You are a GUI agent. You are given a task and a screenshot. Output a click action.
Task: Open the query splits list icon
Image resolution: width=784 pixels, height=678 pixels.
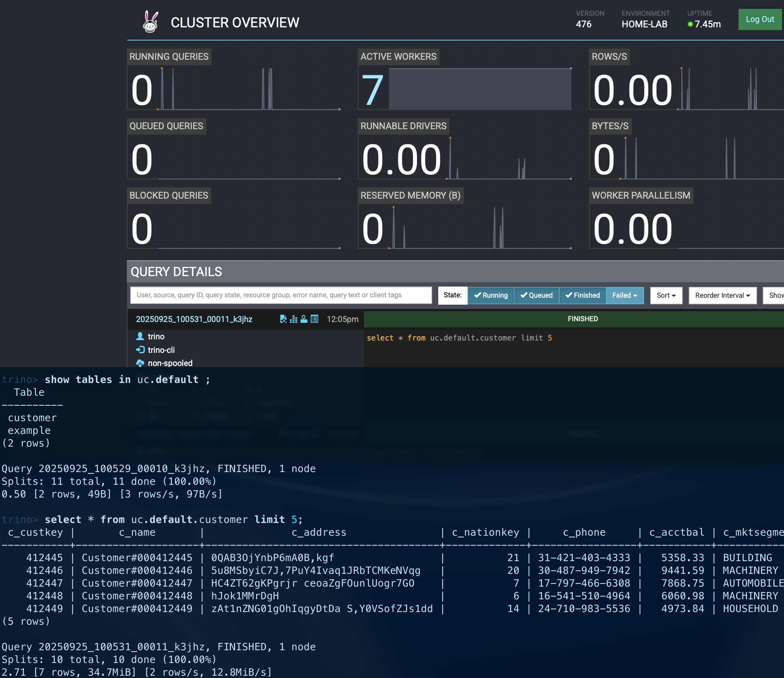(x=315, y=319)
